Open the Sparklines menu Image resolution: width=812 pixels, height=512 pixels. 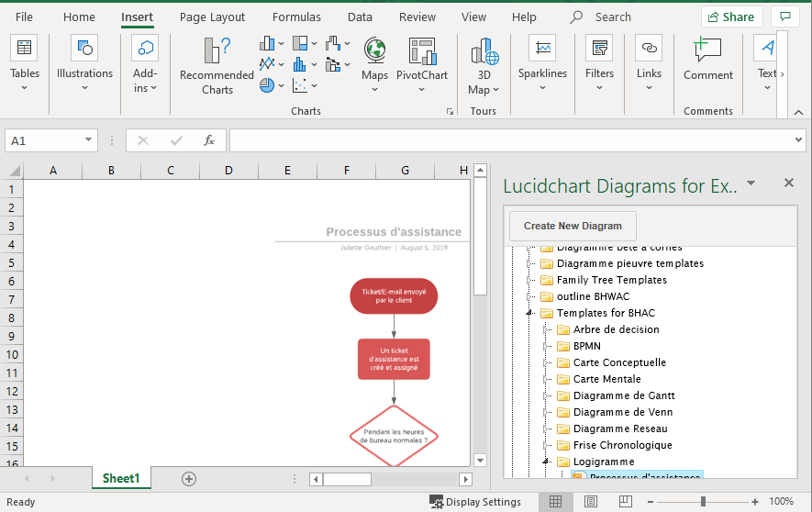point(542,65)
